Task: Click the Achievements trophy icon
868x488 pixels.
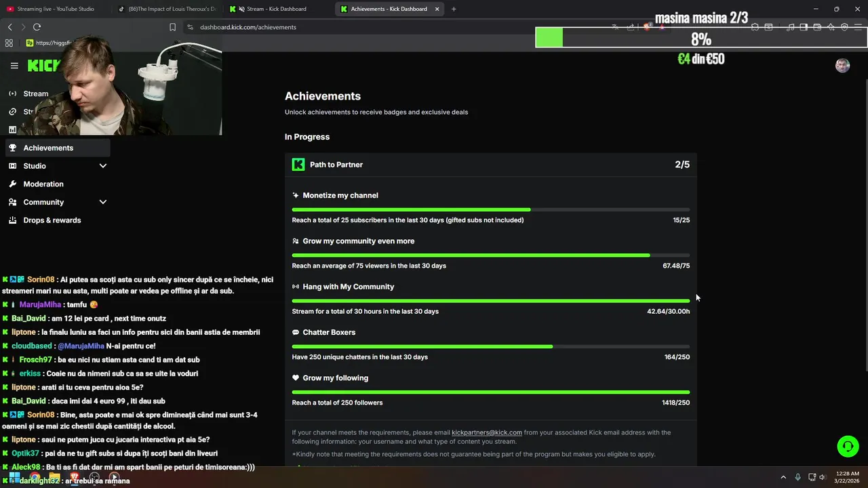Action: point(12,148)
